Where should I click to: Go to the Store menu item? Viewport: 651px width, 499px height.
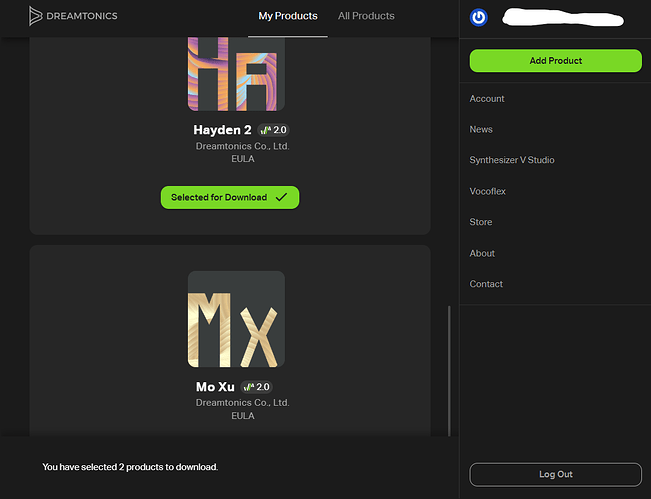pyautogui.click(x=480, y=222)
